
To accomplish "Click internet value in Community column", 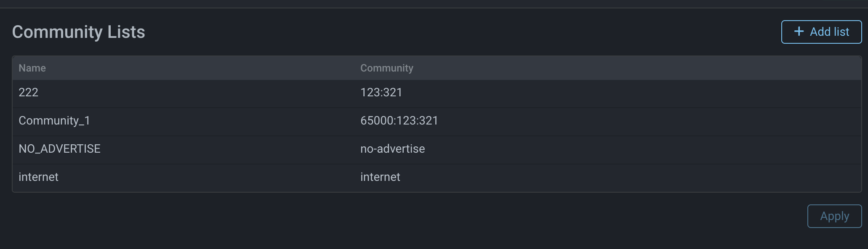I will click(x=380, y=177).
